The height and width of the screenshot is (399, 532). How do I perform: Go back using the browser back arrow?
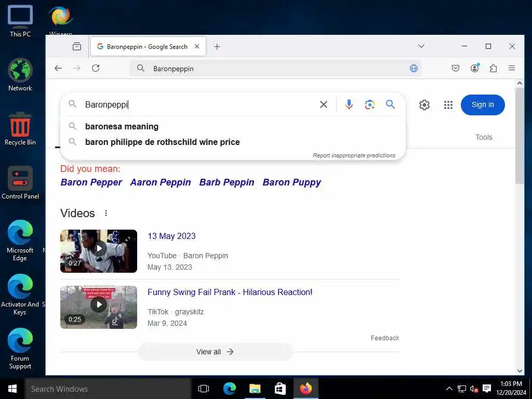(x=58, y=69)
